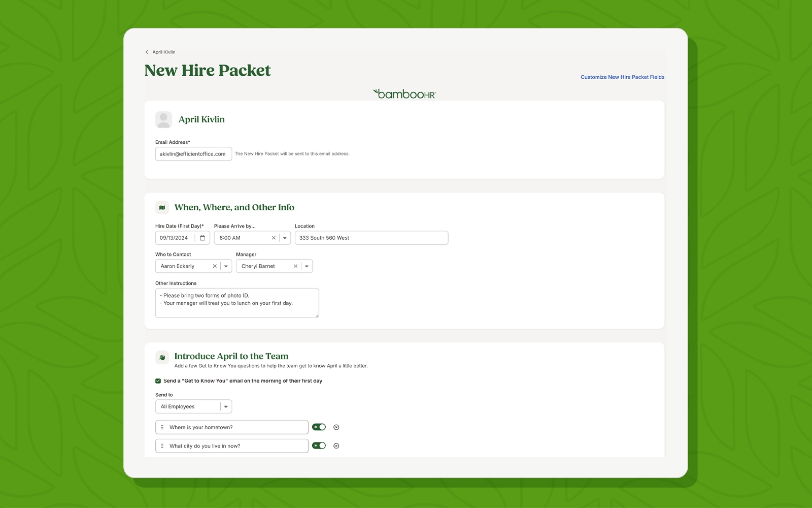The image size is (812, 508).
Task: Clear Aaron Eckerly from Who to Contact
Action: point(215,266)
